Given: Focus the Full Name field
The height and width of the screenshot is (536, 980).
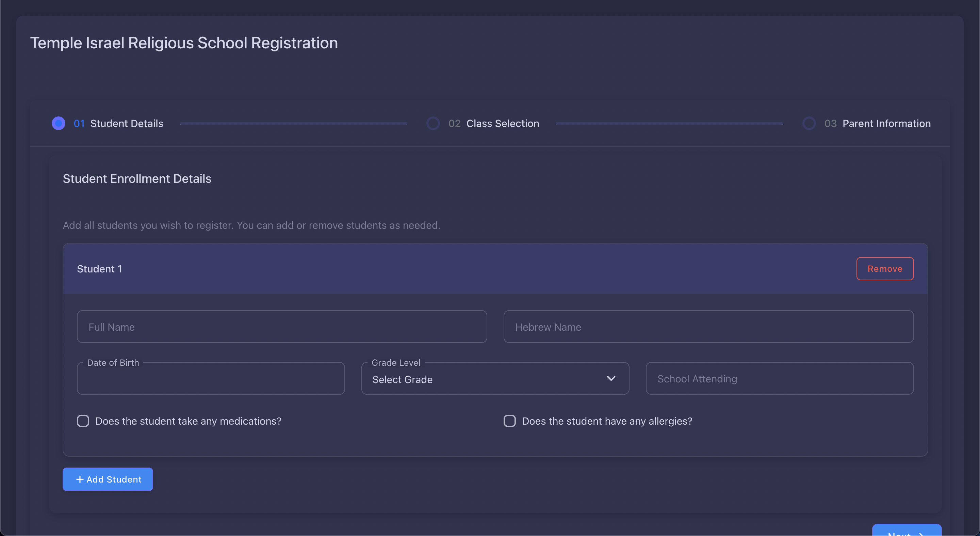Looking at the screenshot, I should point(281,327).
